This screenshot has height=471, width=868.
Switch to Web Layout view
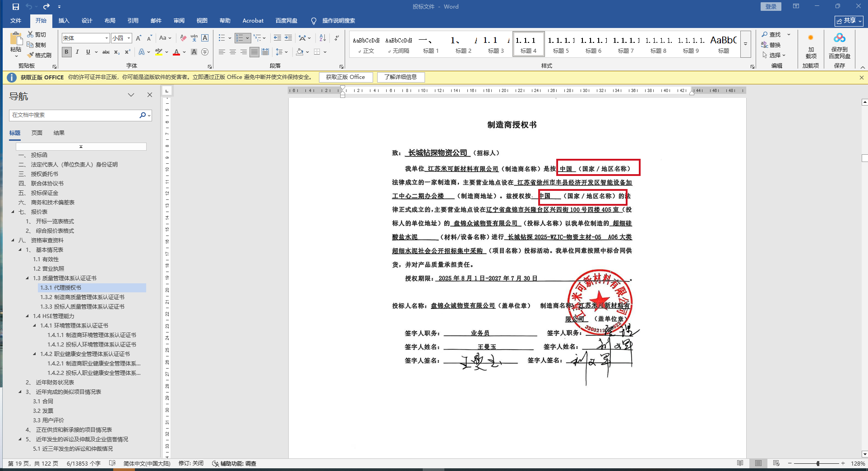(776, 463)
